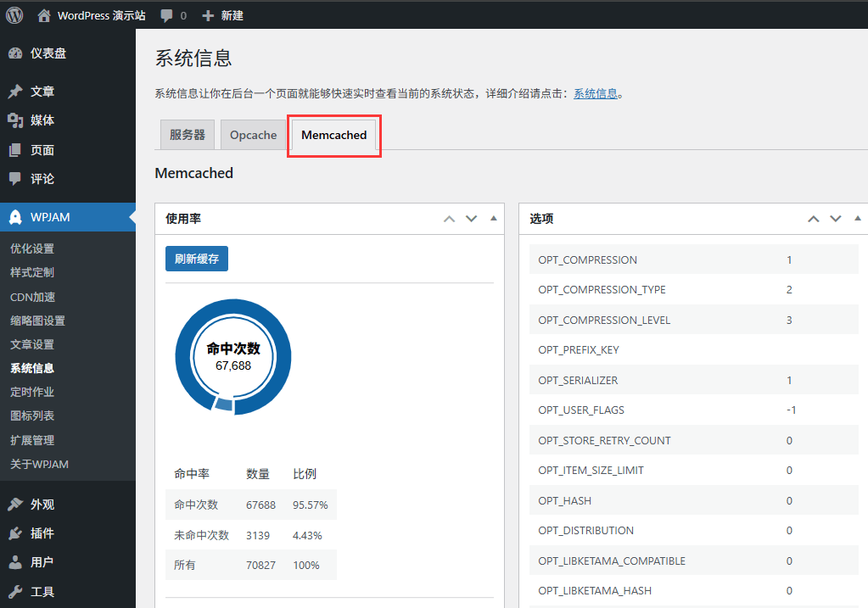Click the plus icon for 新建
Screen dimensions: 868x608
pyautogui.click(x=208, y=15)
